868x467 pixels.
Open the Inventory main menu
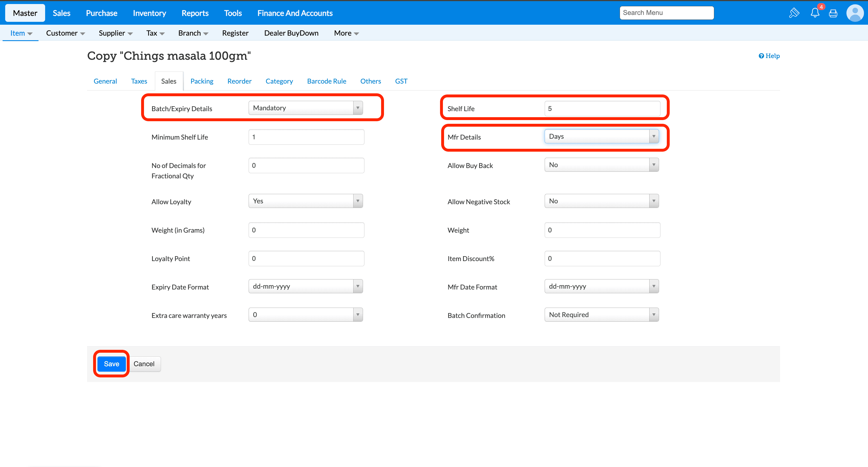click(x=149, y=13)
